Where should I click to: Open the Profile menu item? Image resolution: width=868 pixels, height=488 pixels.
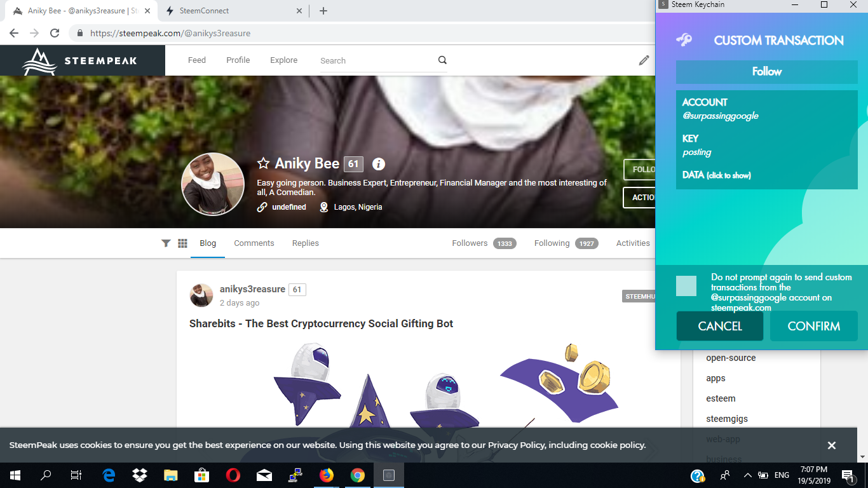[x=238, y=60]
